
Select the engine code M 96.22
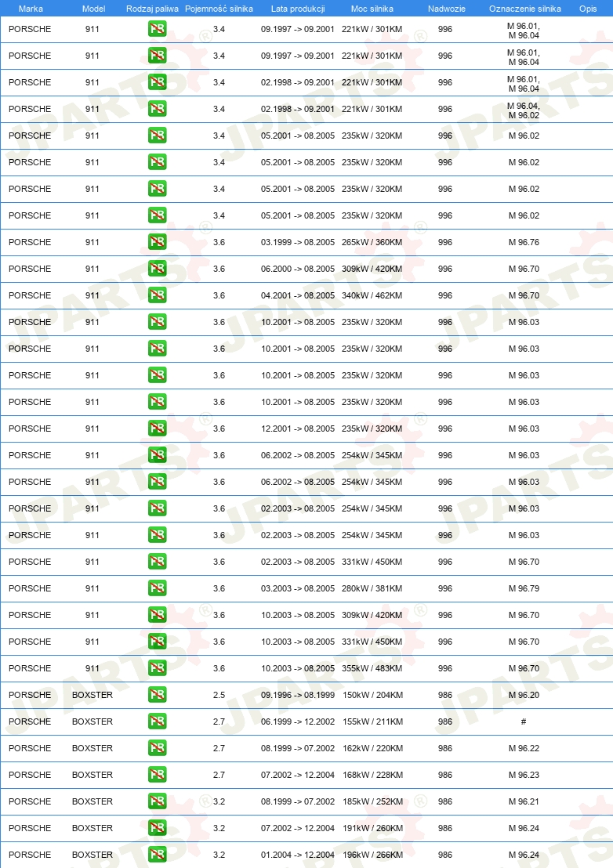524,748
